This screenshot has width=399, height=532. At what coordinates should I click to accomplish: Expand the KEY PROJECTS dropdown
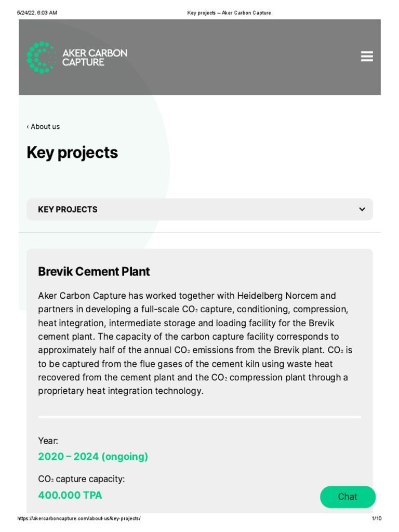coord(199,209)
